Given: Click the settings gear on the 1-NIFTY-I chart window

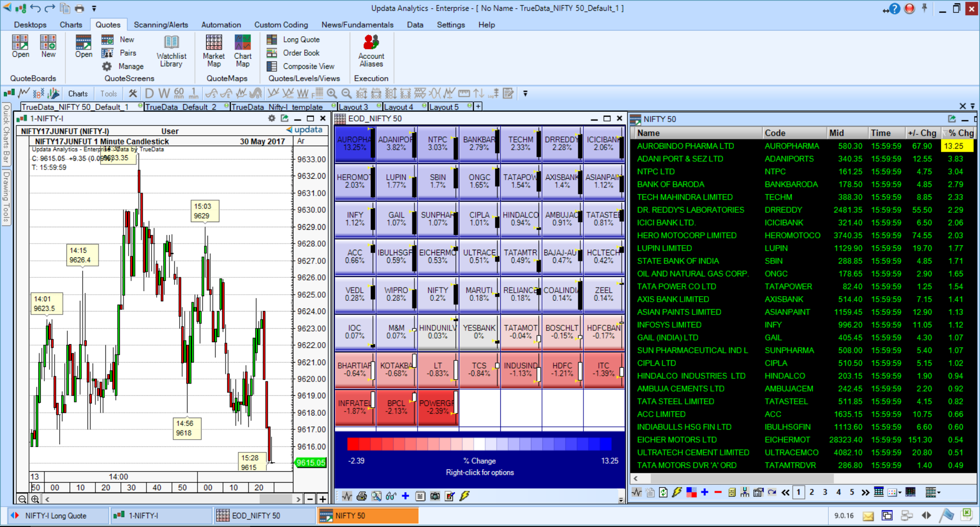Looking at the screenshot, I should click(x=272, y=118).
